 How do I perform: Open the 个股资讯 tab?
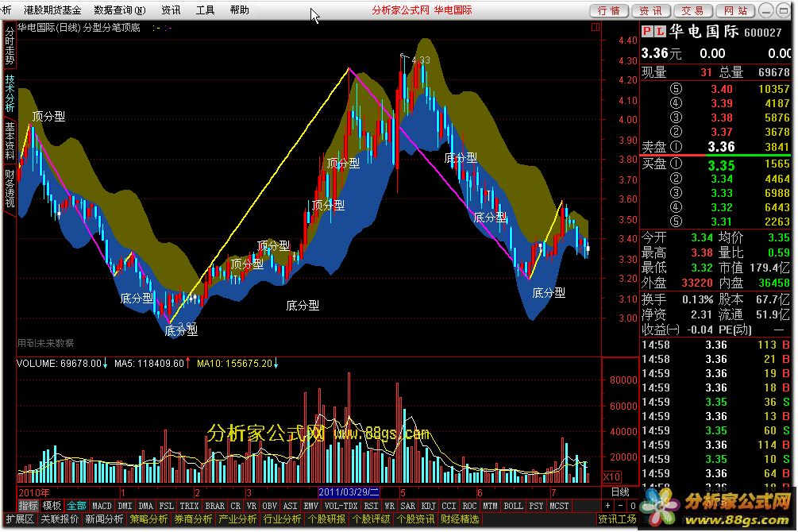416,519
